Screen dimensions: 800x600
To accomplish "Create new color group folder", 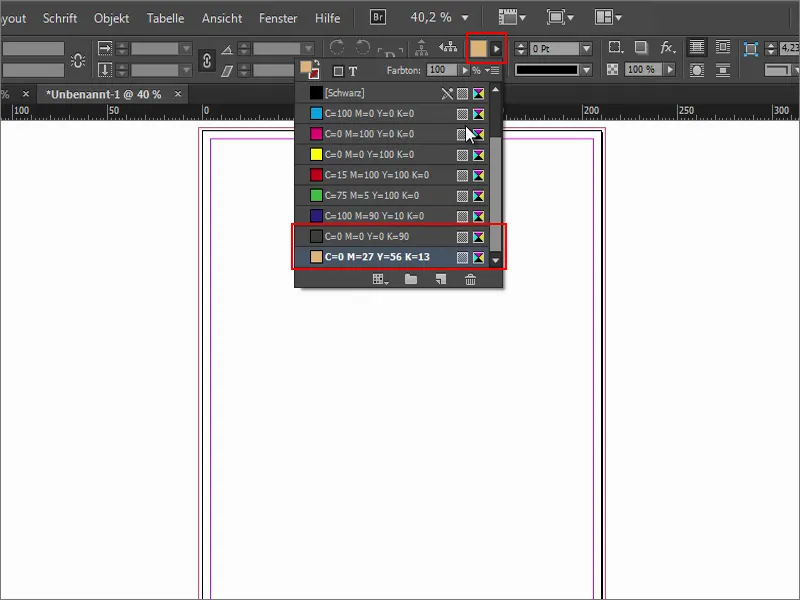I will [x=411, y=279].
